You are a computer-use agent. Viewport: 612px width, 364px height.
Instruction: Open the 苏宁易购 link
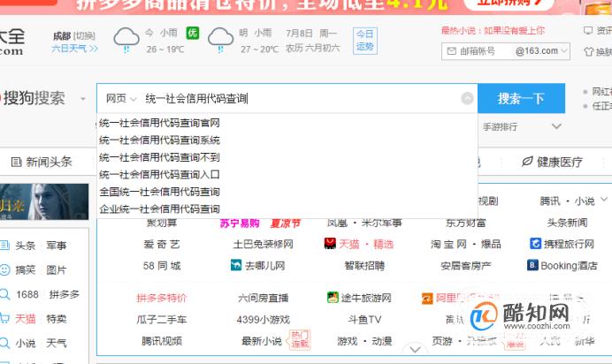coord(240,223)
